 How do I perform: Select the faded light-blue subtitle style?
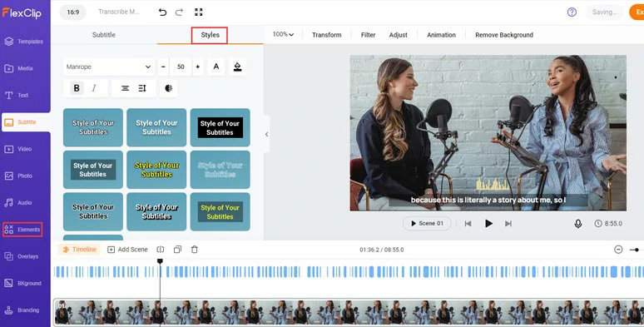[x=220, y=170]
